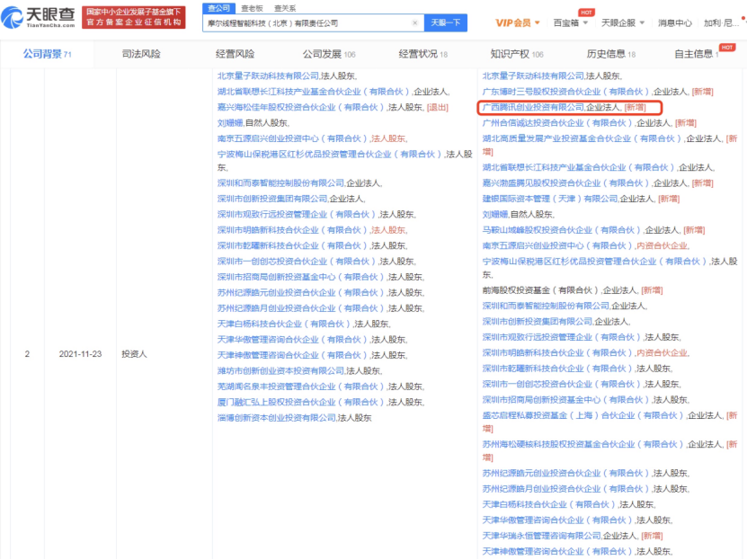Open the 知识产权 tab
The image size is (747, 560).
point(515,54)
